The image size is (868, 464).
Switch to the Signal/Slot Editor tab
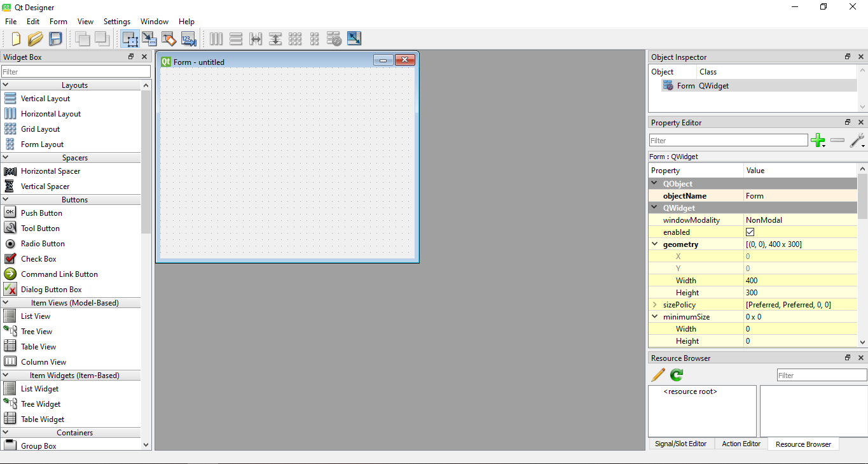pyautogui.click(x=681, y=444)
